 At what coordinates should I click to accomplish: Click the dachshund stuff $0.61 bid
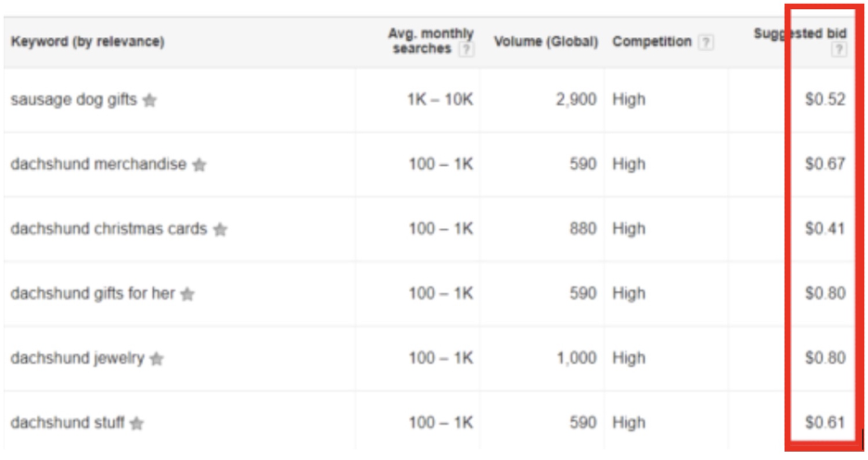pos(824,423)
